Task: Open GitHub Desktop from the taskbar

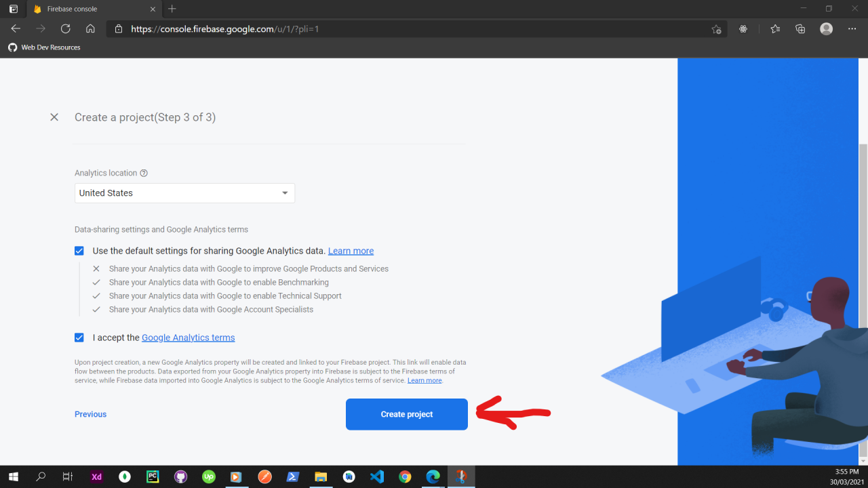Action: 180,476
